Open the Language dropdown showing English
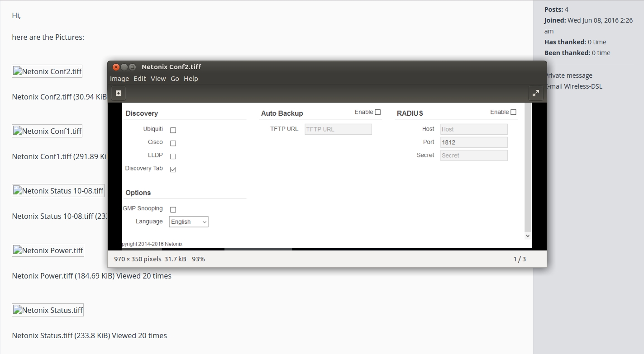644x354 pixels. [x=189, y=222]
